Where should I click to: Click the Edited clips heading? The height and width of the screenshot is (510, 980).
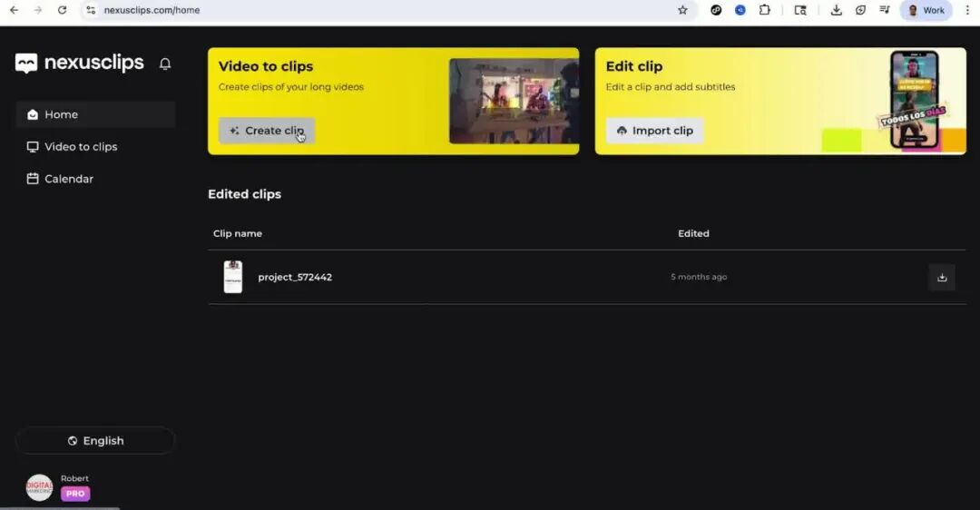[244, 194]
